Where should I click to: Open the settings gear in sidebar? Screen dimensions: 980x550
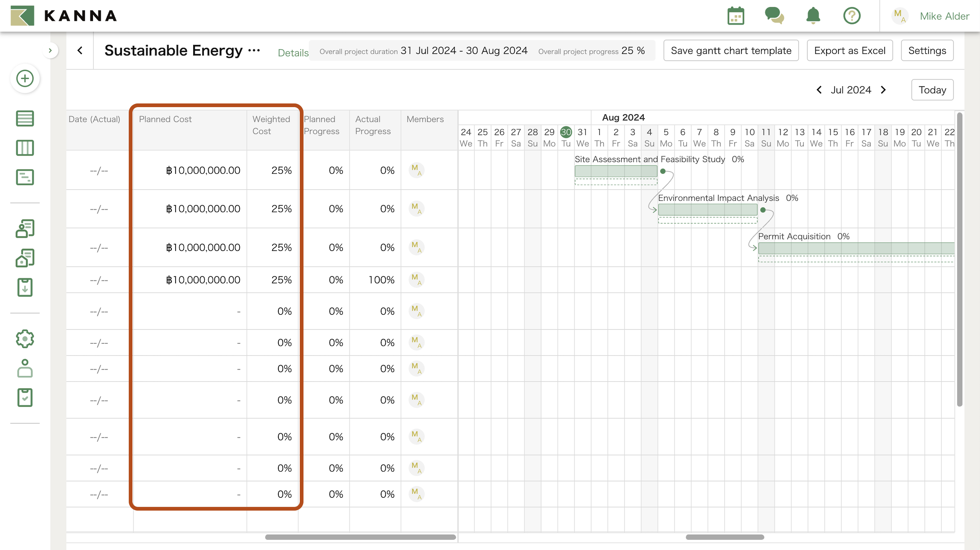coord(25,339)
